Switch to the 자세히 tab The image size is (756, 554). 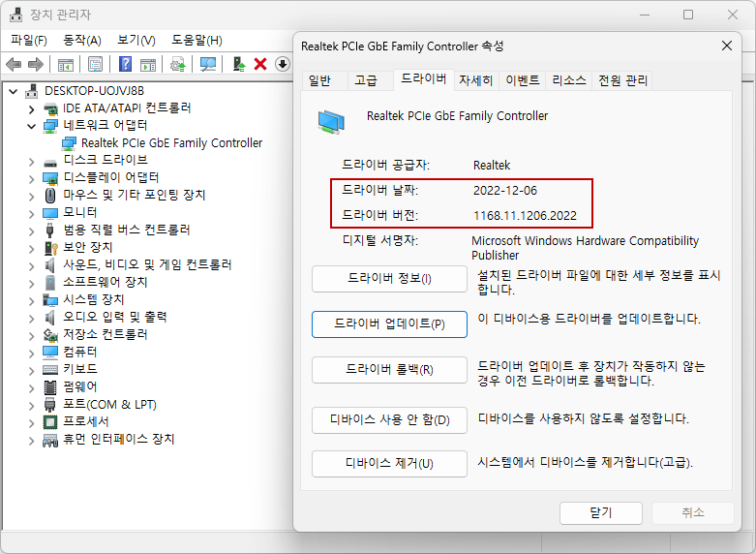pos(475,80)
